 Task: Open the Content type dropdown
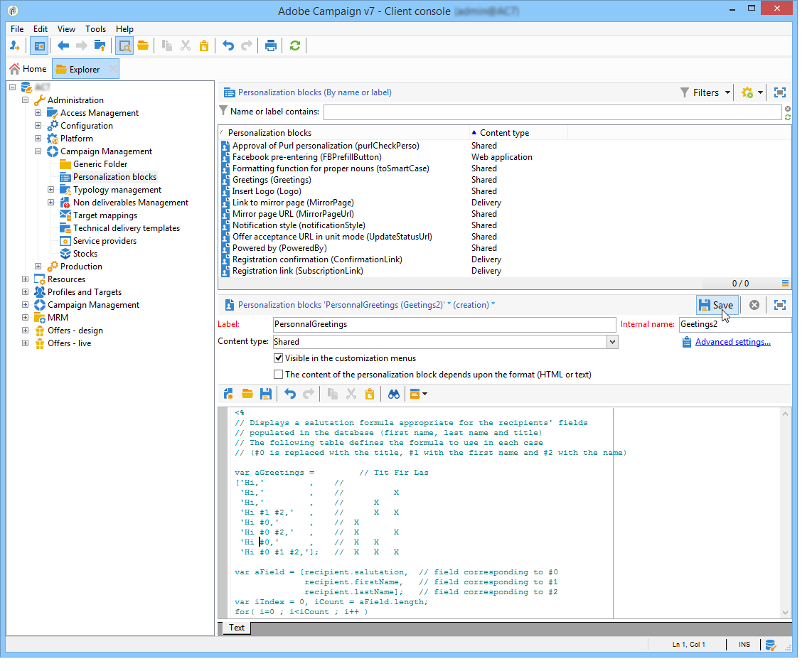[x=612, y=342]
